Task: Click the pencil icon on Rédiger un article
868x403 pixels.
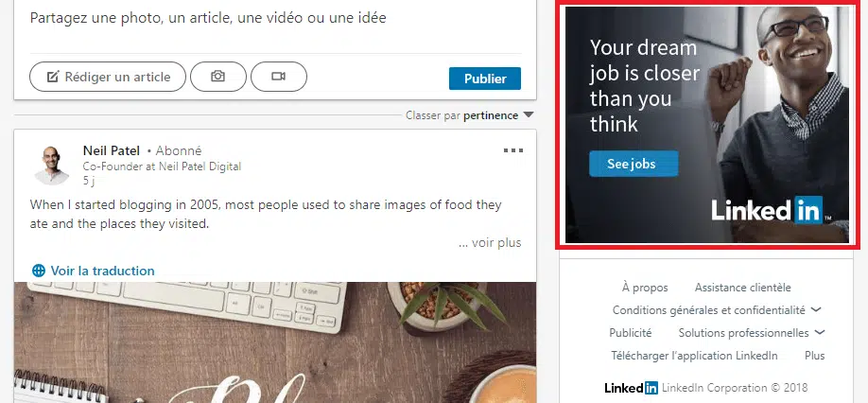Action: tap(53, 77)
